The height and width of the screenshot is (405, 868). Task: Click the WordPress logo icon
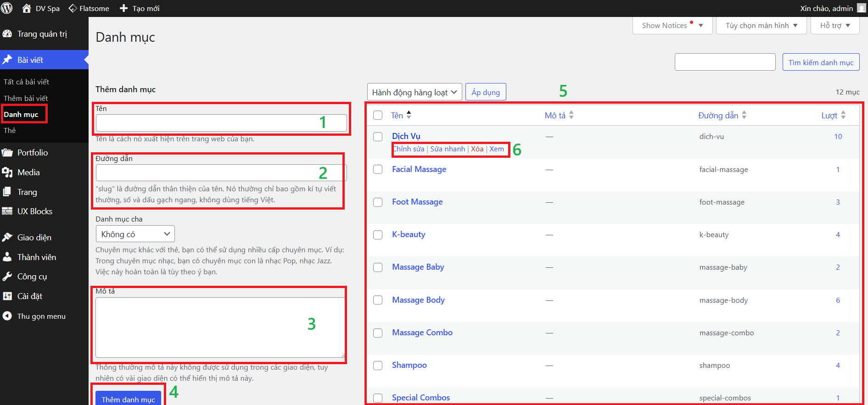tap(7, 8)
